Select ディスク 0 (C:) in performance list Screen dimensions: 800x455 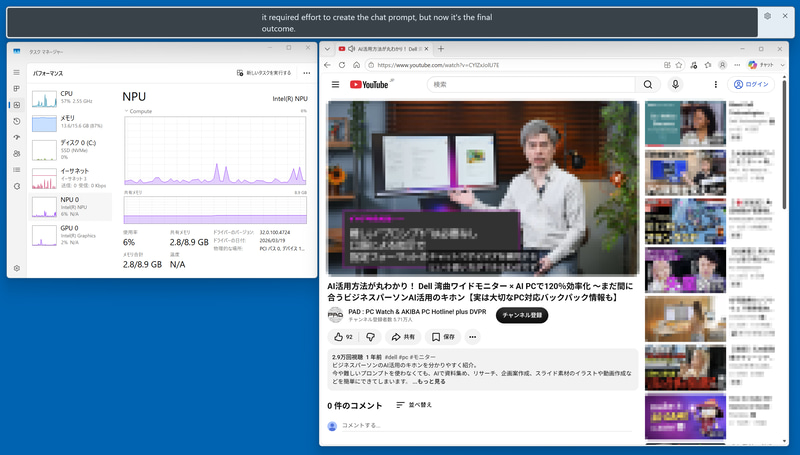(x=70, y=150)
